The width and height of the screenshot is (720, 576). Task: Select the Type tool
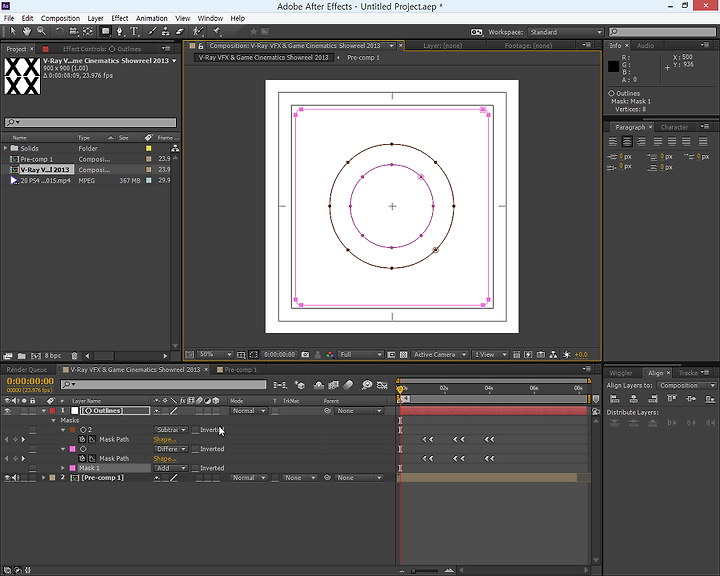(x=134, y=31)
